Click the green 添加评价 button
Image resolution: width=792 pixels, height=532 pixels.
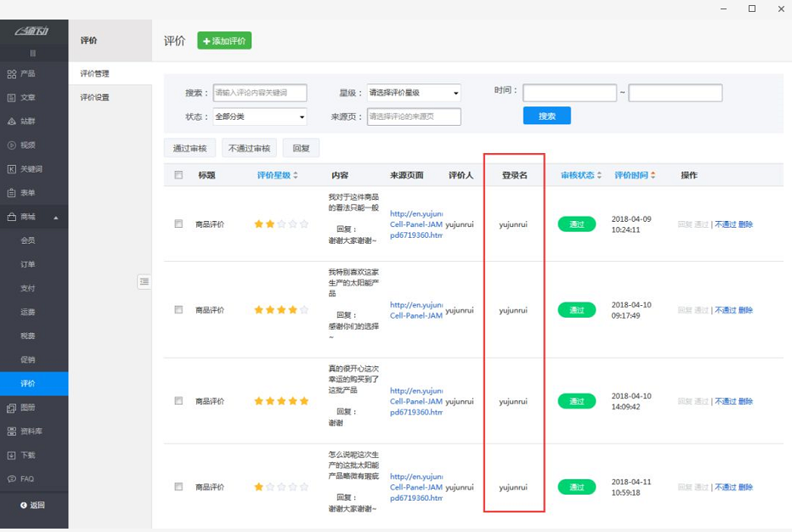(x=223, y=40)
